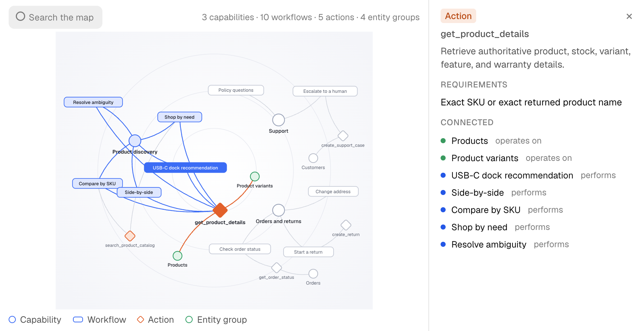The width and height of the screenshot is (644, 331).
Task: Select the USB-C dock recommendation workflow node
Action: click(185, 168)
